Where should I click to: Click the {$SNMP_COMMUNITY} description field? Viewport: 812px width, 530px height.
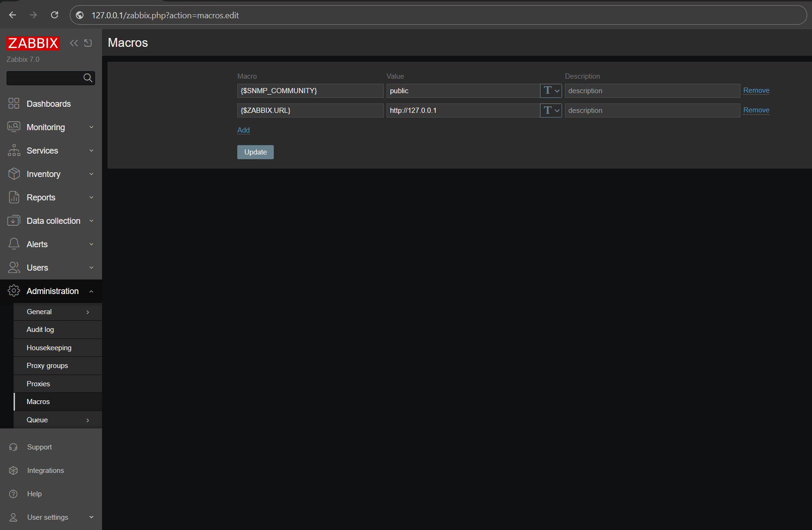652,91
